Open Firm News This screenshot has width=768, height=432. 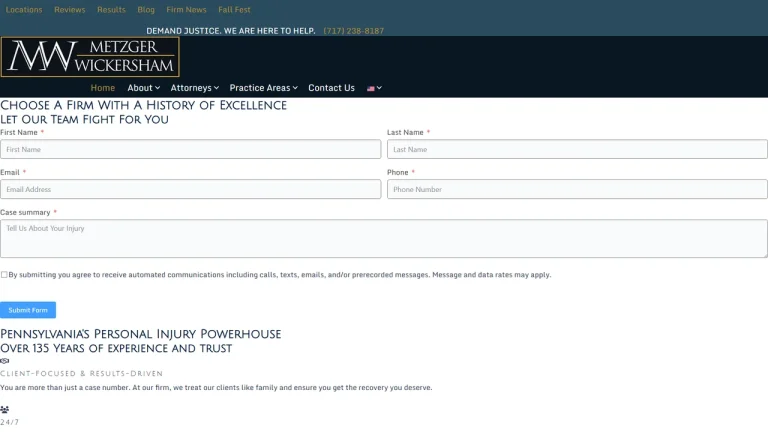(186, 10)
